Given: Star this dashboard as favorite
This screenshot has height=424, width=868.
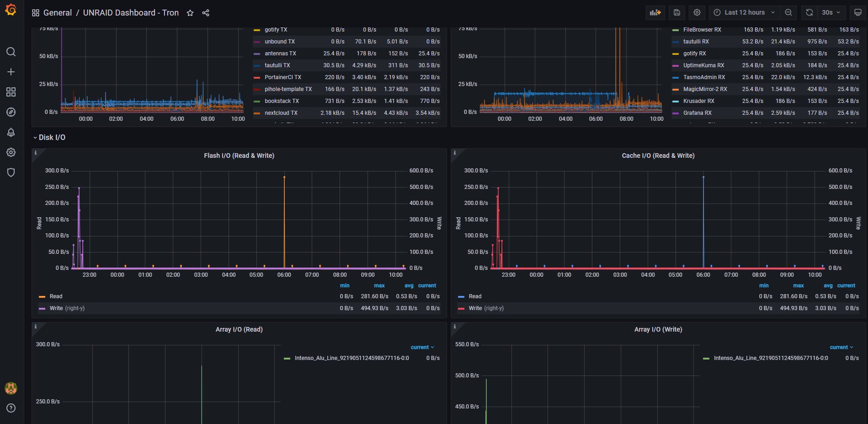Looking at the screenshot, I should pos(190,13).
